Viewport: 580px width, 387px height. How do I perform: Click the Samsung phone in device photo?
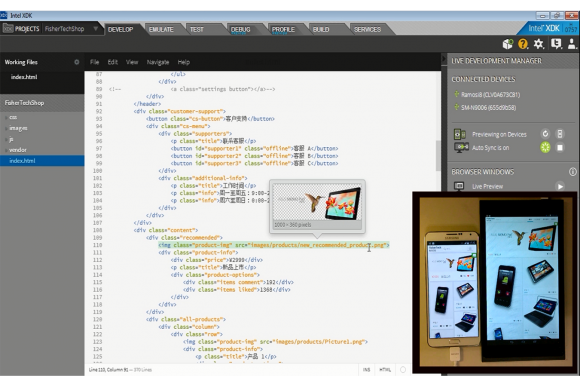[452, 289]
